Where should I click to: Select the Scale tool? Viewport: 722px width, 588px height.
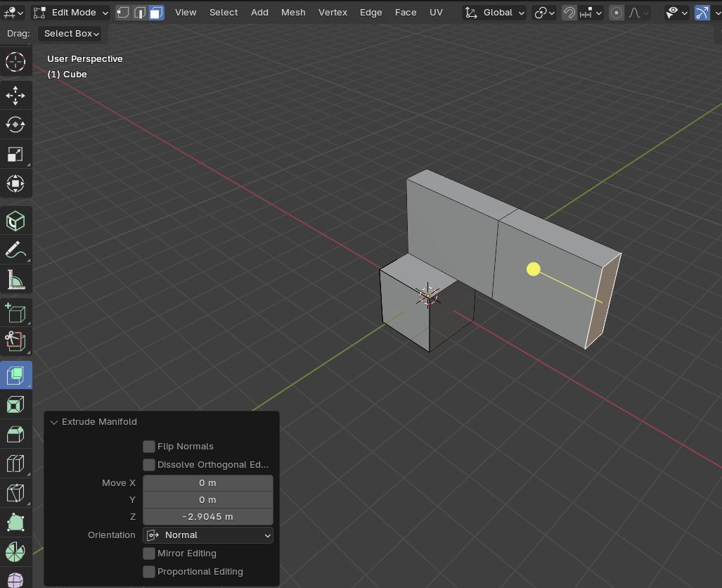click(15, 154)
